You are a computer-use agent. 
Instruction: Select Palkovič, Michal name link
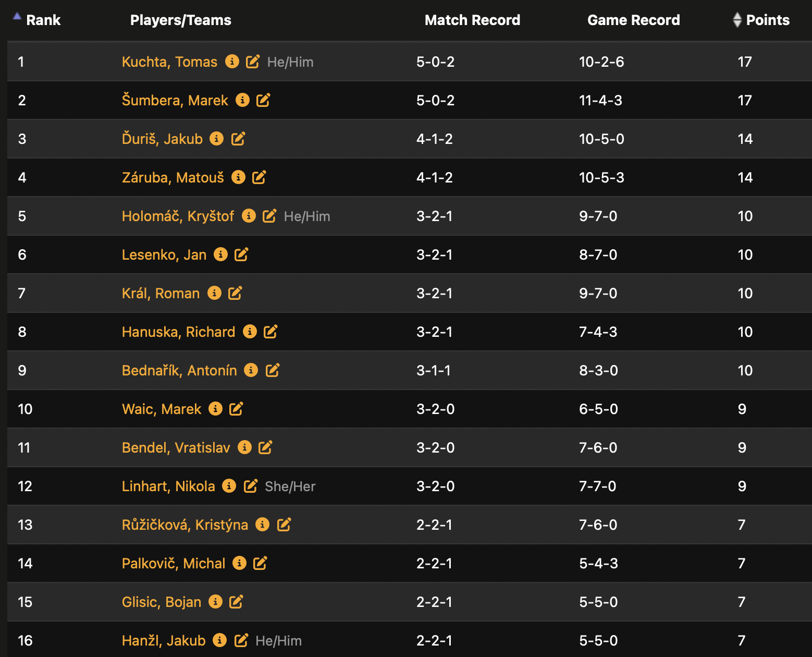point(174,563)
